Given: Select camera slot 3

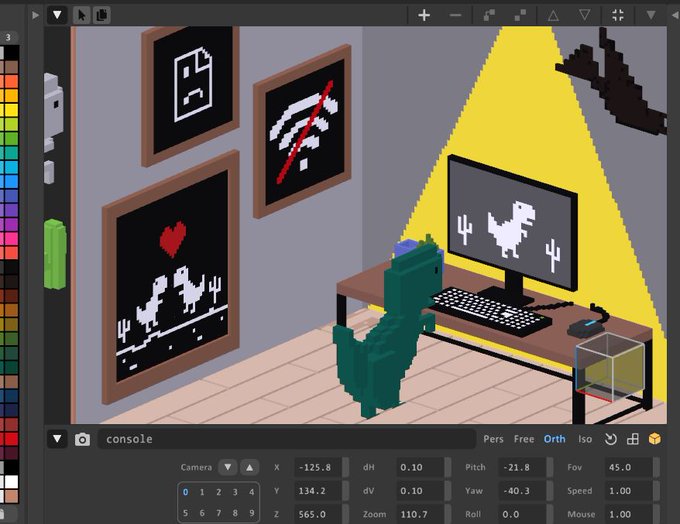Looking at the screenshot, I should pos(235,492).
